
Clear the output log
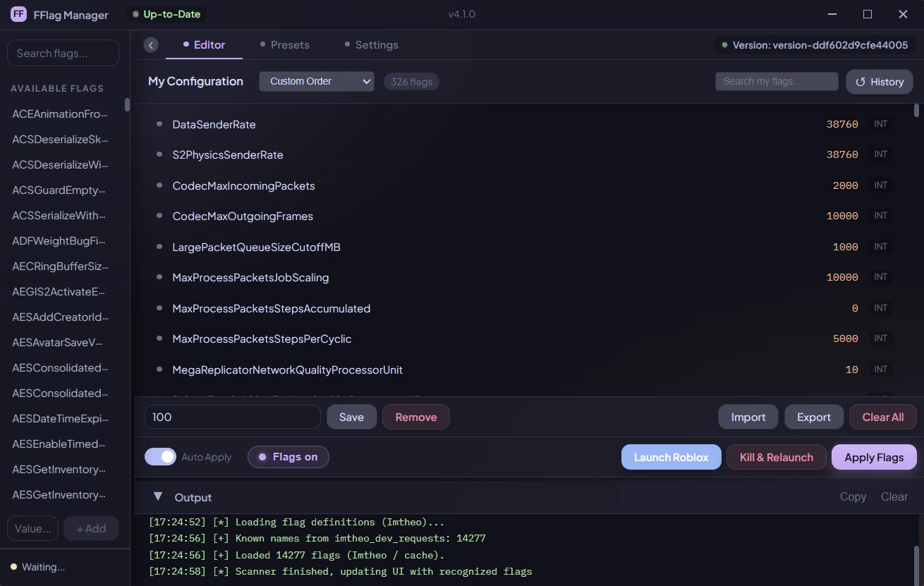(x=894, y=497)
